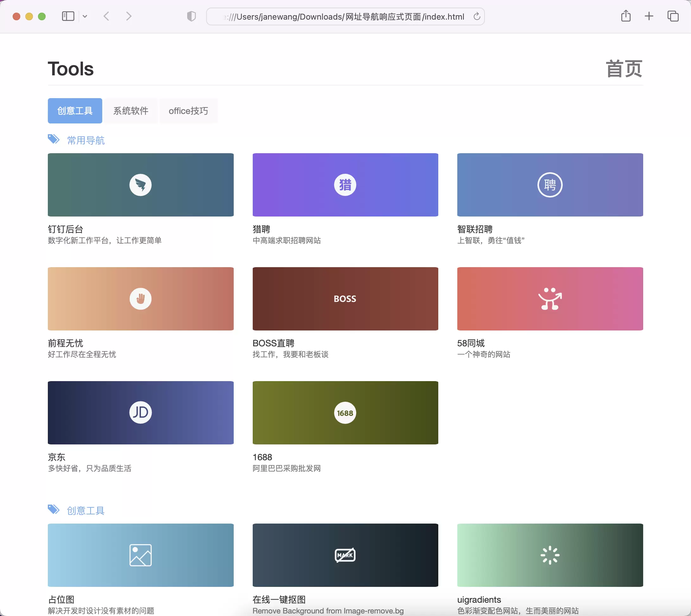Switch to the 系统软件 tab
691x616 pixels.
131,111
